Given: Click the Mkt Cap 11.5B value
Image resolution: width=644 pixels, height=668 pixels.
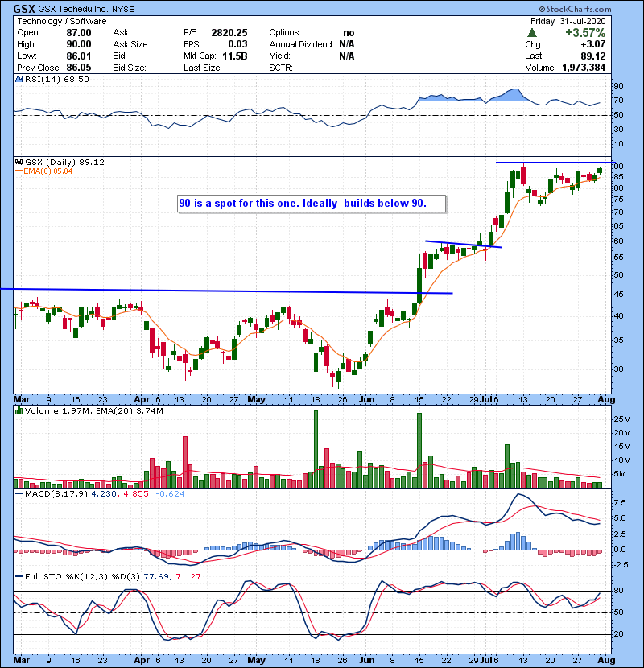Looking at the screenshot, I should pyautogui.click(x=235, y=56).
